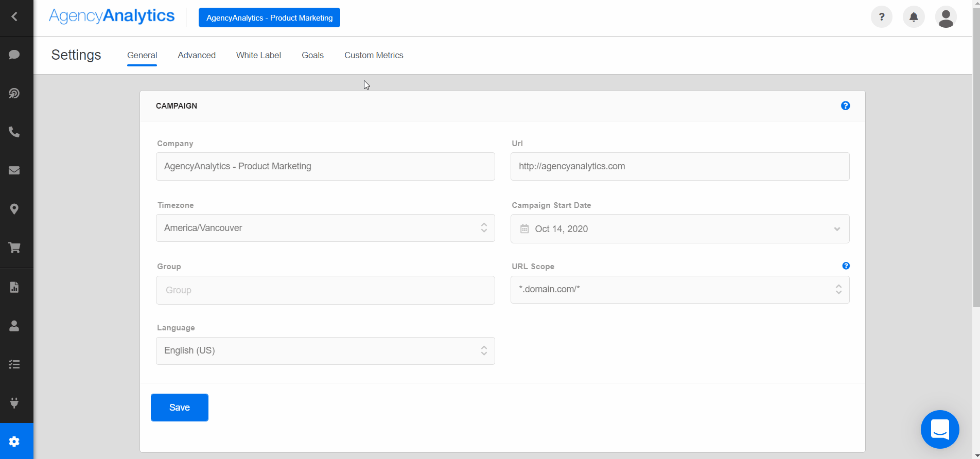Image resolution: width=980 pixels, height=459 pixels.
Task: Open the user profile avatar
Action: 946,17
